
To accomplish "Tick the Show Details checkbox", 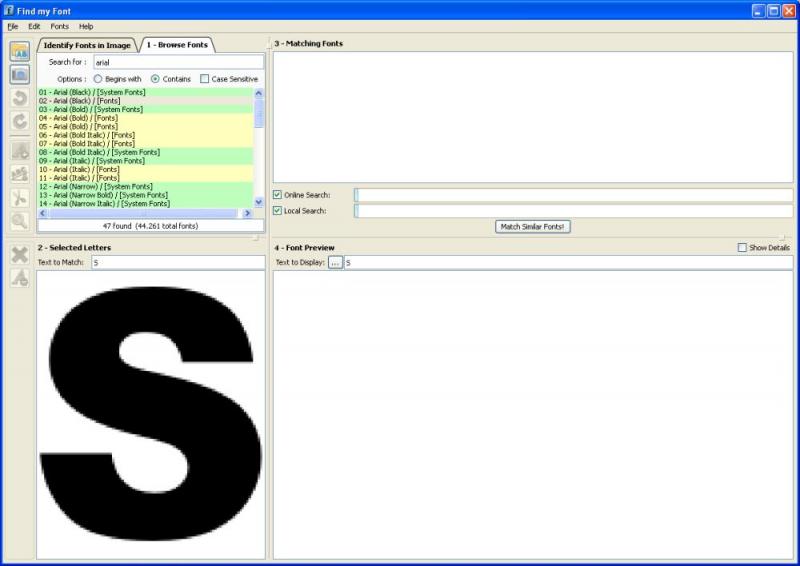I will click(x=742, y=248).
